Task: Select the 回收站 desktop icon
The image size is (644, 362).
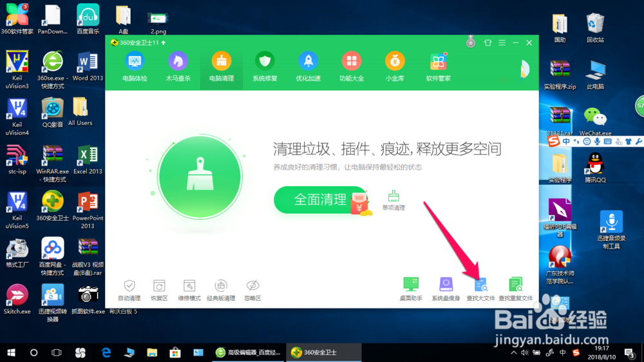Action: 595,28
